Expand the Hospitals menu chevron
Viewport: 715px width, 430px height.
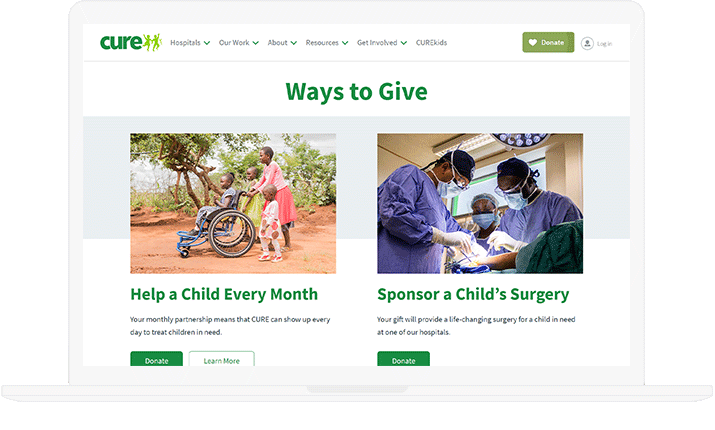(207, 43)
